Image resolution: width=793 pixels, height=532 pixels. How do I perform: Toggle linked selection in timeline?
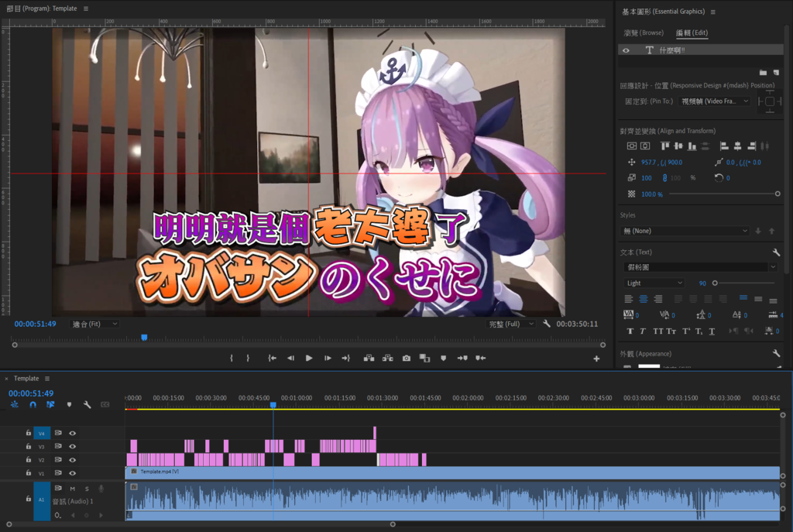point(50,404)
